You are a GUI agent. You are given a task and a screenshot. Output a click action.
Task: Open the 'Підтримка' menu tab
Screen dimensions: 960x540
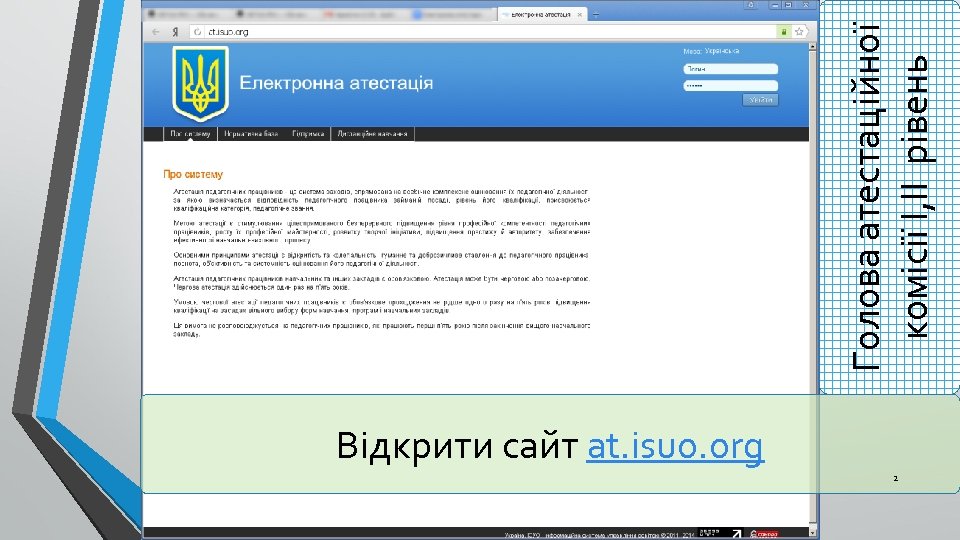[x=308, y=133]
